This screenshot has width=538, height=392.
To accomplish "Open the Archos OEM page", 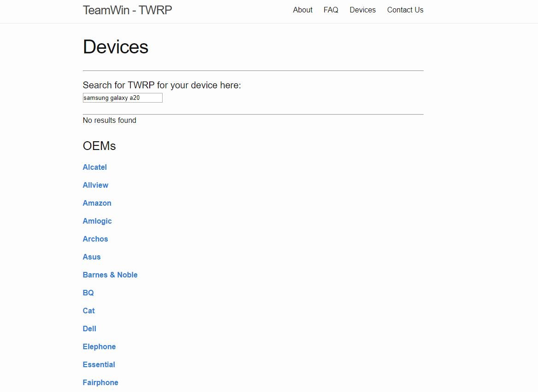I will 95,239.
